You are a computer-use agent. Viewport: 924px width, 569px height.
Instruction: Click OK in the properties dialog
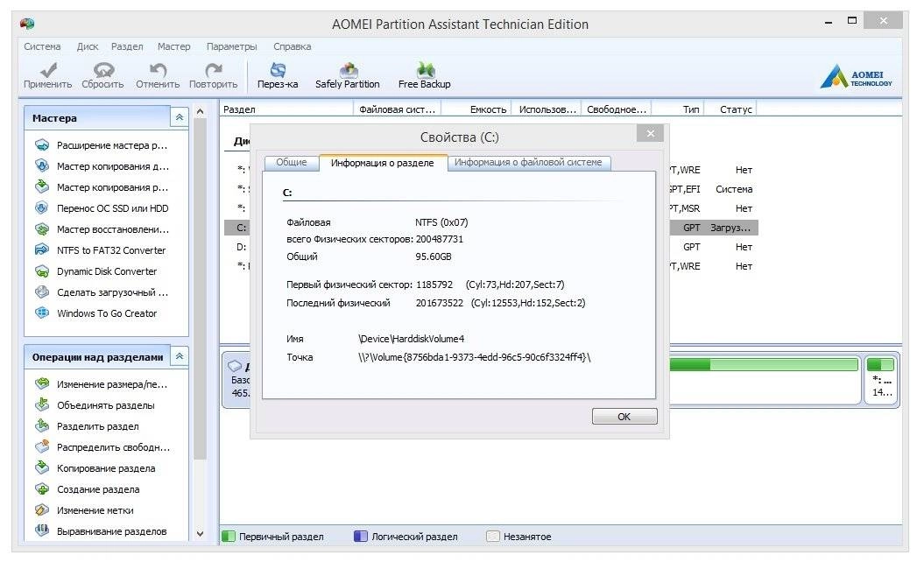(624, 417)
